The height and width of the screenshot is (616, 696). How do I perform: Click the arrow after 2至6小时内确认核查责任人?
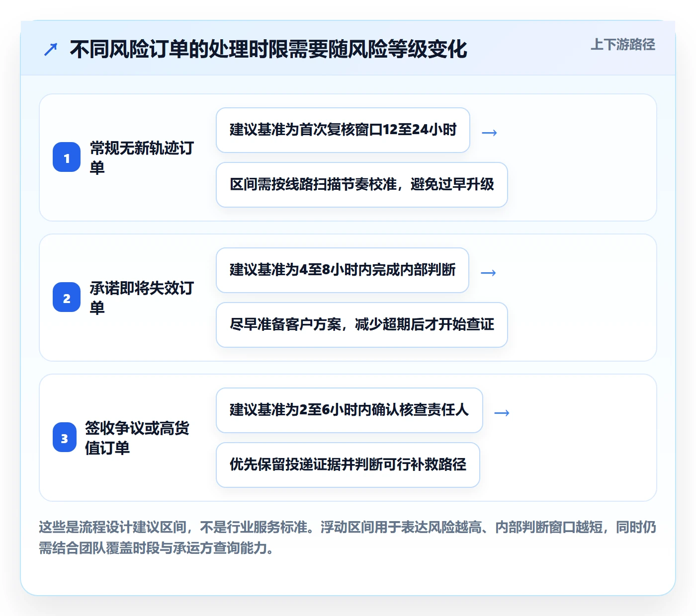click(502, 412)
